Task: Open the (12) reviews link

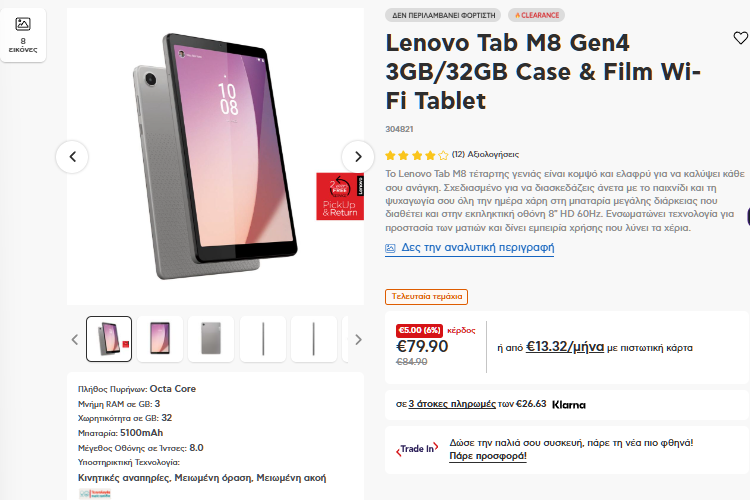Action: pyautogui.click(x=485, y=155)
